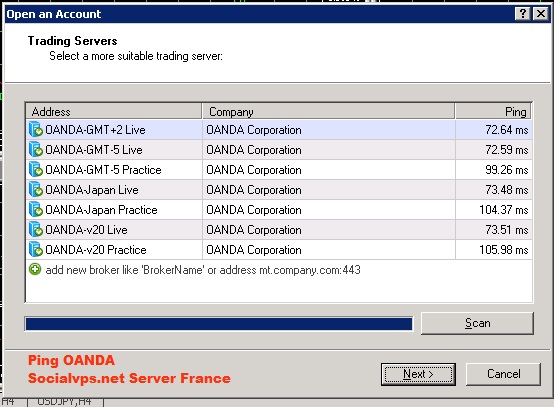Click server icon for OANDA-Japan Practice

click(36, 210)
